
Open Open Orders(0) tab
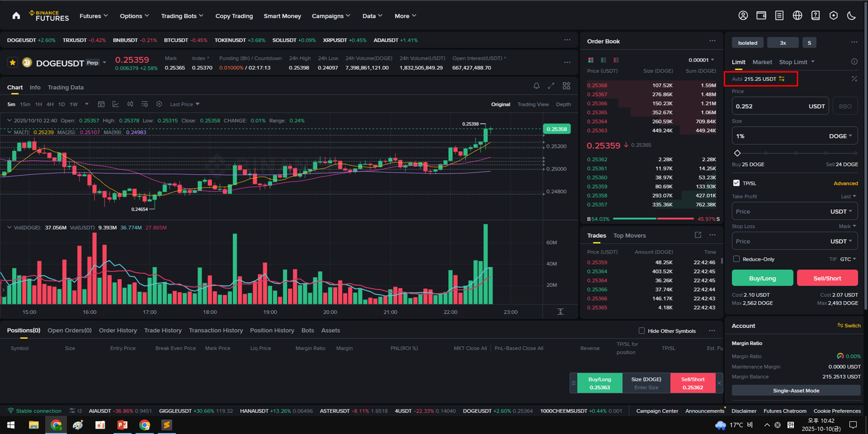pos(69,330)
